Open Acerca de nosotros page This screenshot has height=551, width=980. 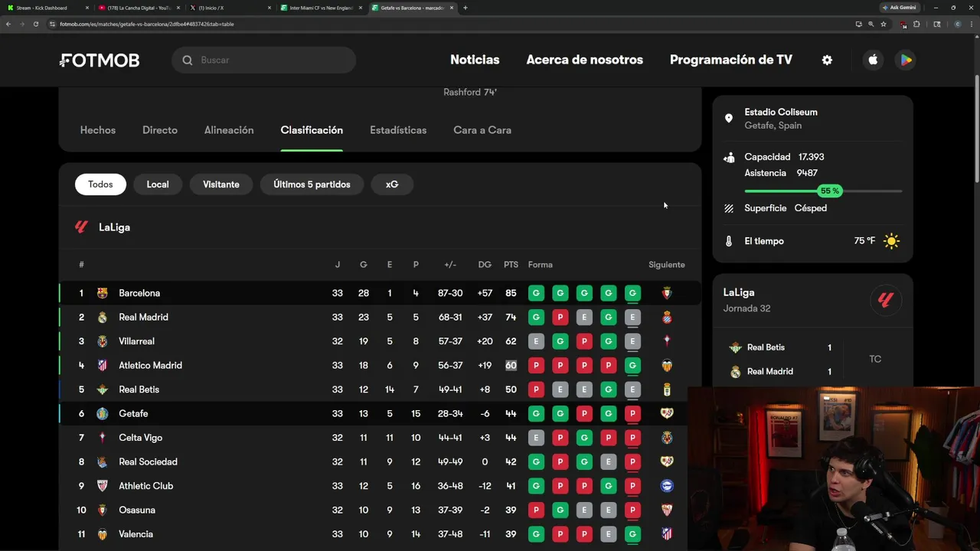585,60
